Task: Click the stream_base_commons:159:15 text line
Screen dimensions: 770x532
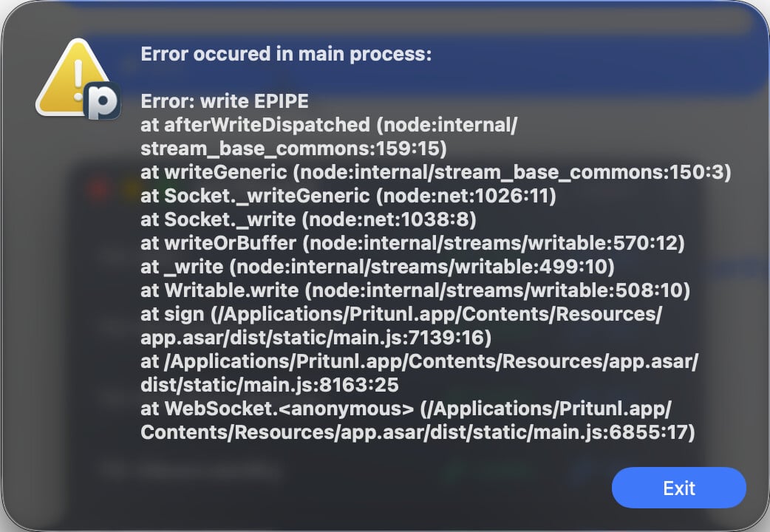Action: [x=293, y=149]
